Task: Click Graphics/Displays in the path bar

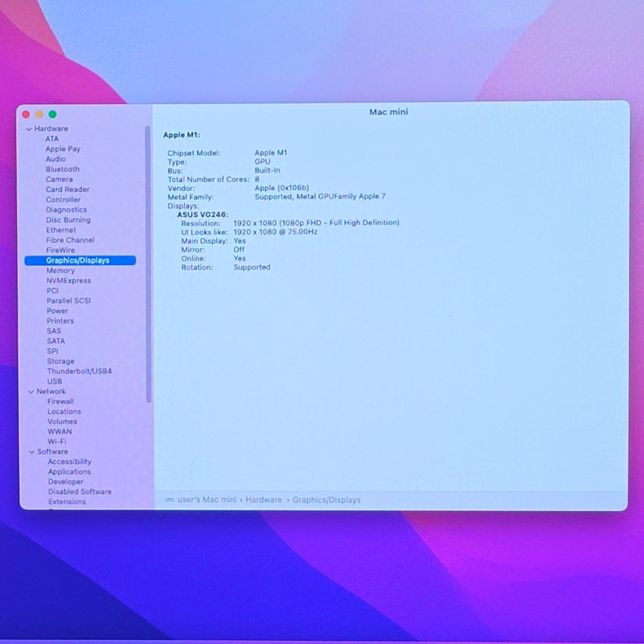Action: [x=326, y=500]
